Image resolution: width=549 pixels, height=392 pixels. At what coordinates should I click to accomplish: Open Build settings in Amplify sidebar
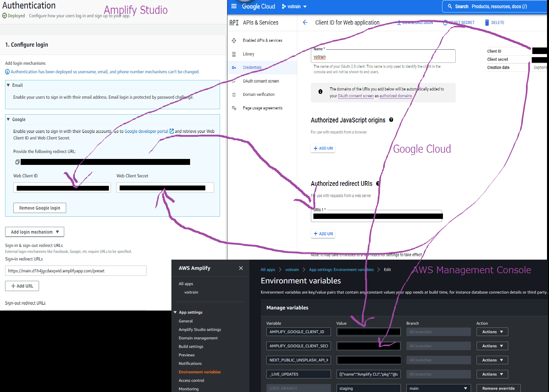tap(191, 346)
